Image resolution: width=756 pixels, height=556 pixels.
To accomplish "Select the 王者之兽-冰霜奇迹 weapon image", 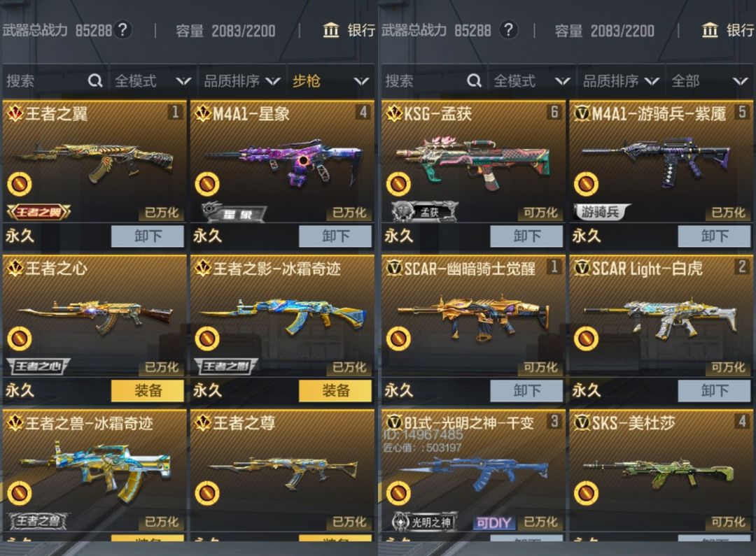I will 95,466.
